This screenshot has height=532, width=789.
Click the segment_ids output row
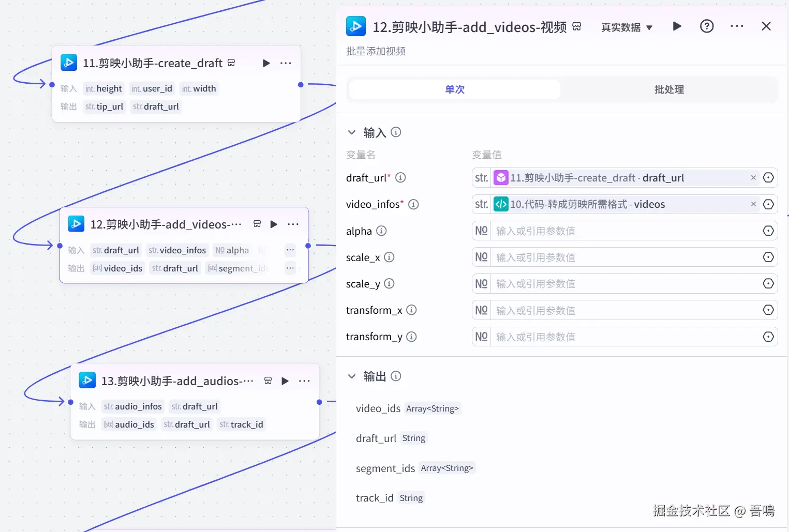point(415,468)
